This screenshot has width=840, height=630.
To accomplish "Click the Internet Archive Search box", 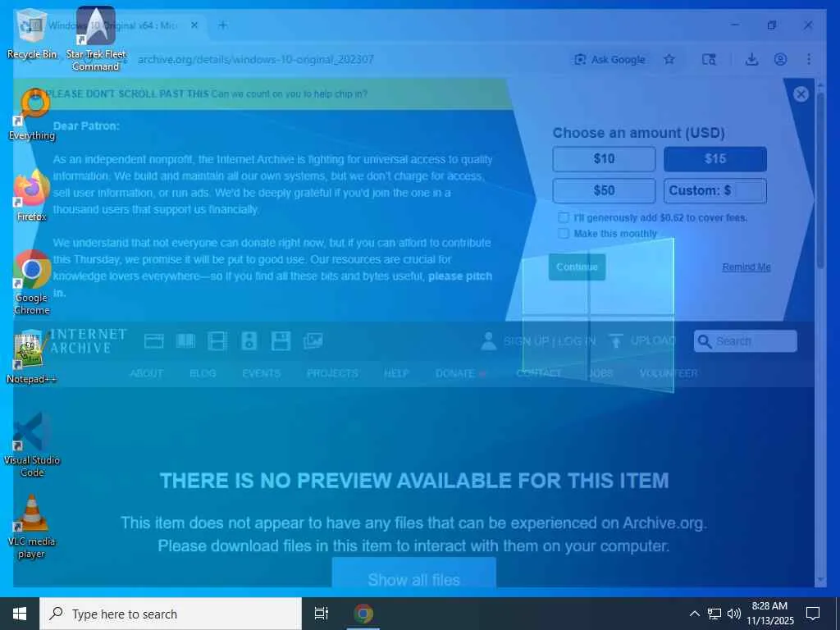I will click(745, 341).
